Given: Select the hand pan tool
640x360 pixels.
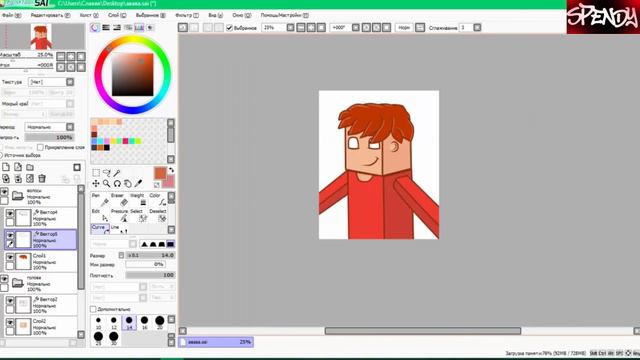Looking at the screenshot, I should 128,184.
